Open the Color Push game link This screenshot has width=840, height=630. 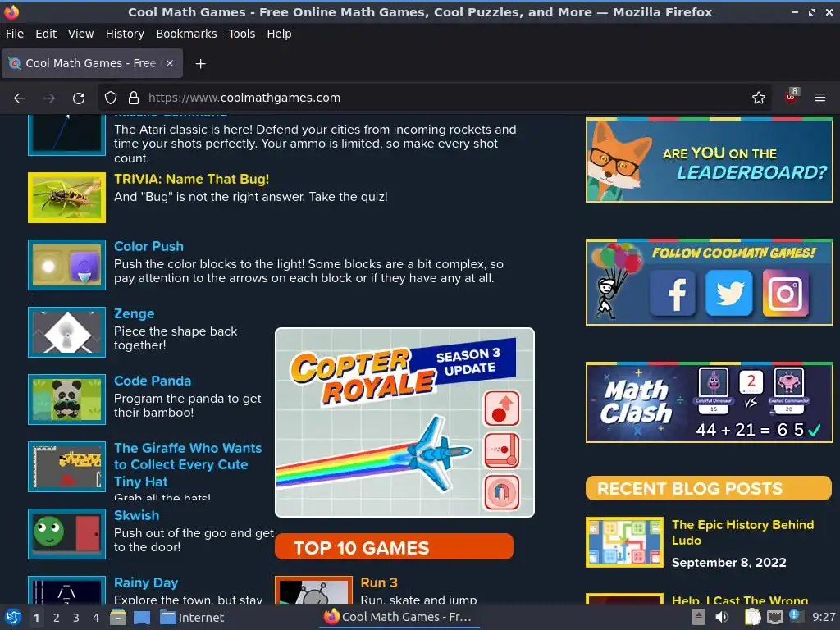(x=149, y=246)
